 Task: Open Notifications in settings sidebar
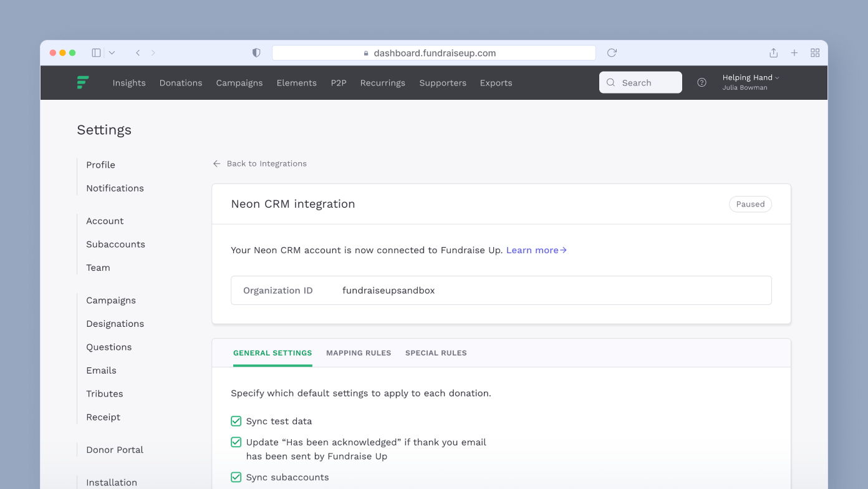[x=115, y=188]
